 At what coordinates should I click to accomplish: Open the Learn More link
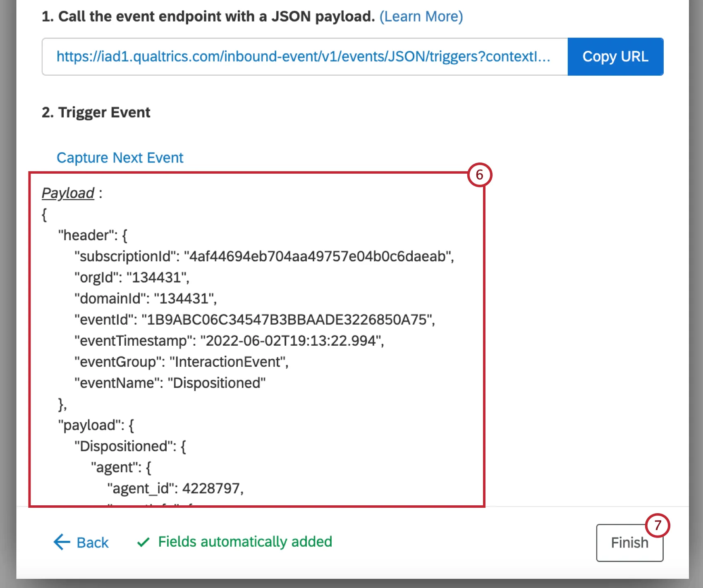421,17
